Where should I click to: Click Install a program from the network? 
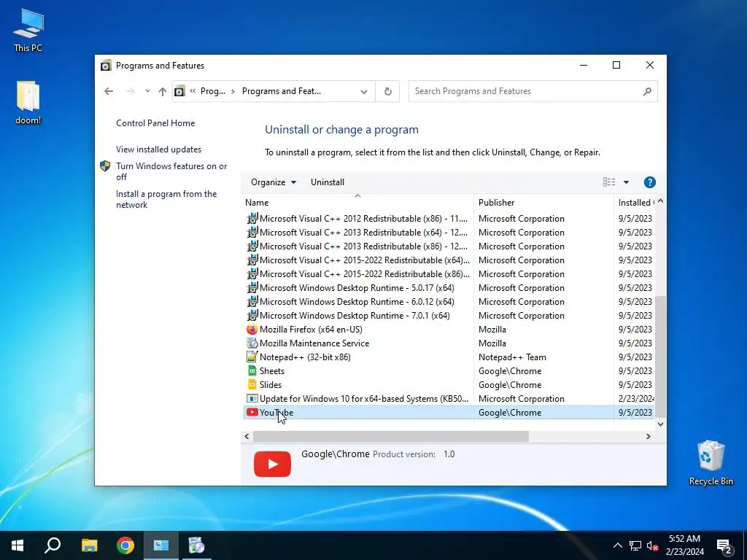click(x=166, y=200)
